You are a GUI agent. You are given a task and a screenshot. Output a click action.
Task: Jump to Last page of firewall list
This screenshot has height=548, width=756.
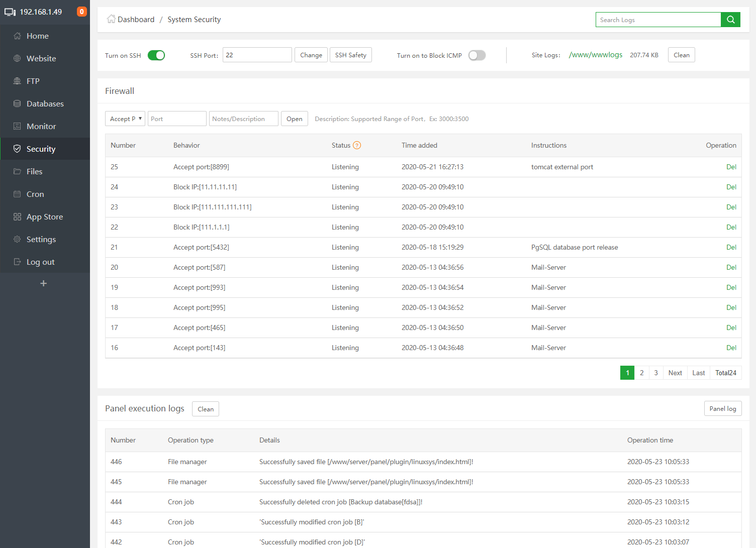[x=698, y=373]
